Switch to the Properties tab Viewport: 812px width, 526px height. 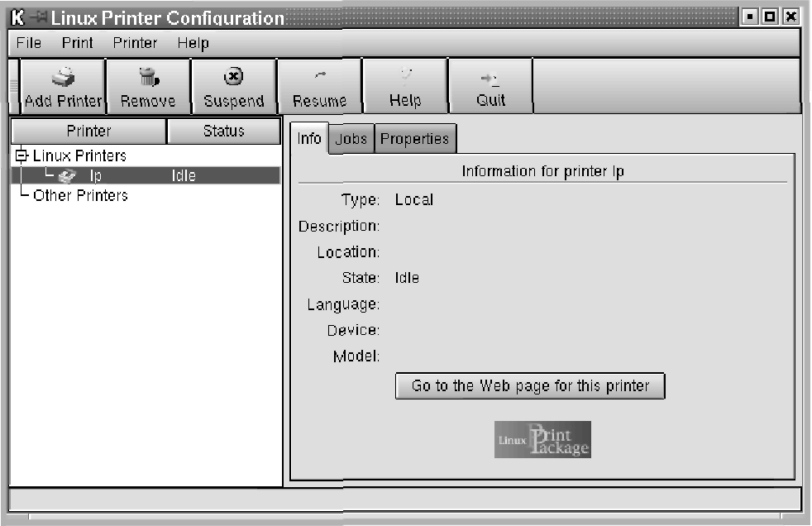(414, 139)
